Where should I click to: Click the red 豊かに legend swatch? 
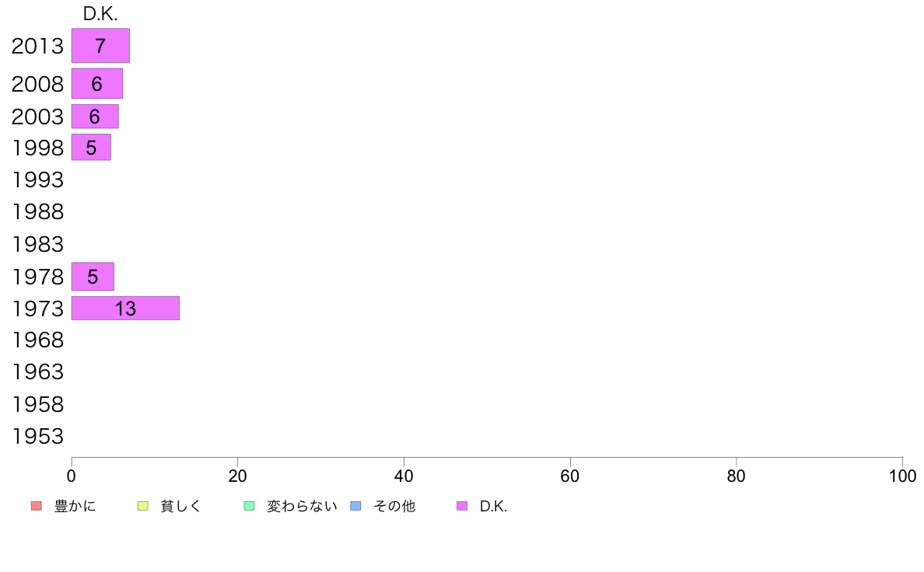coord(37,506)
